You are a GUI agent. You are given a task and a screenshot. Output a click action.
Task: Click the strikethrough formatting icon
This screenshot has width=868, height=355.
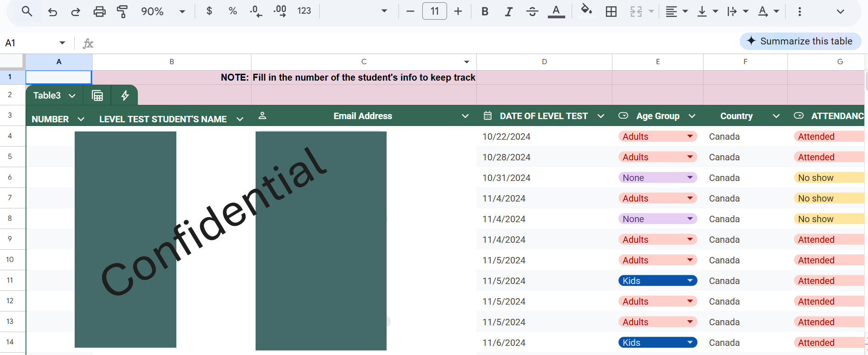tap(532, 11)
